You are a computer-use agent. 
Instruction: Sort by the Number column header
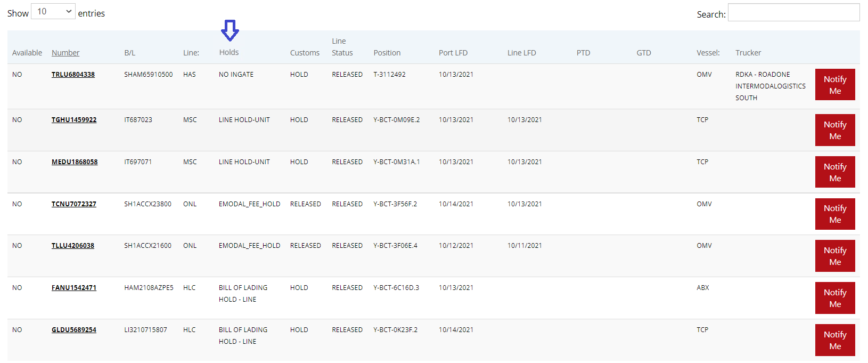pos(65,53)
